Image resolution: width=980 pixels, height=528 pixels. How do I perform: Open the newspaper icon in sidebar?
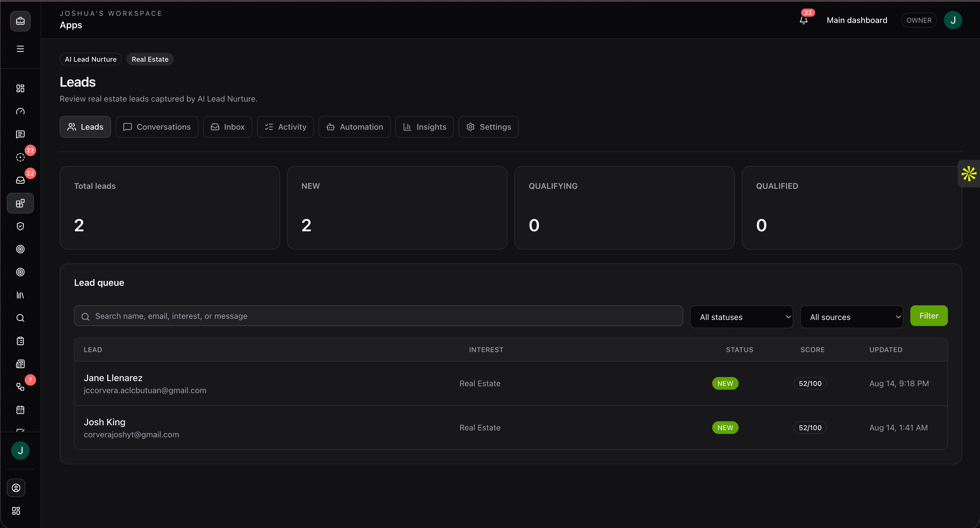coord(20,364)
